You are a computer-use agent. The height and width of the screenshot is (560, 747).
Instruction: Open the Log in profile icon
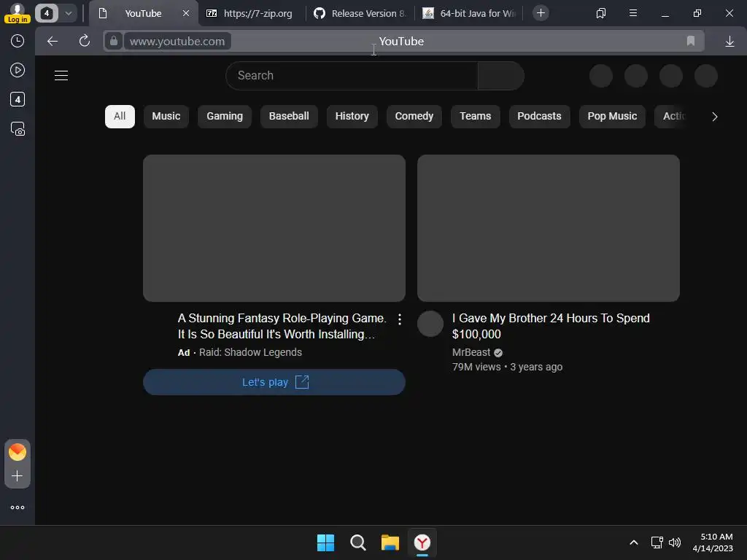[18, 13]
